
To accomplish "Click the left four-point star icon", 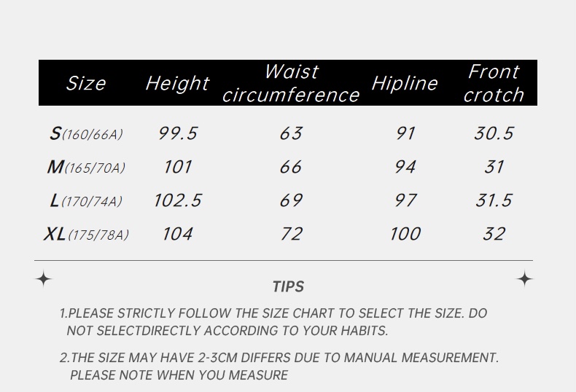I will (x=44, y=279).
